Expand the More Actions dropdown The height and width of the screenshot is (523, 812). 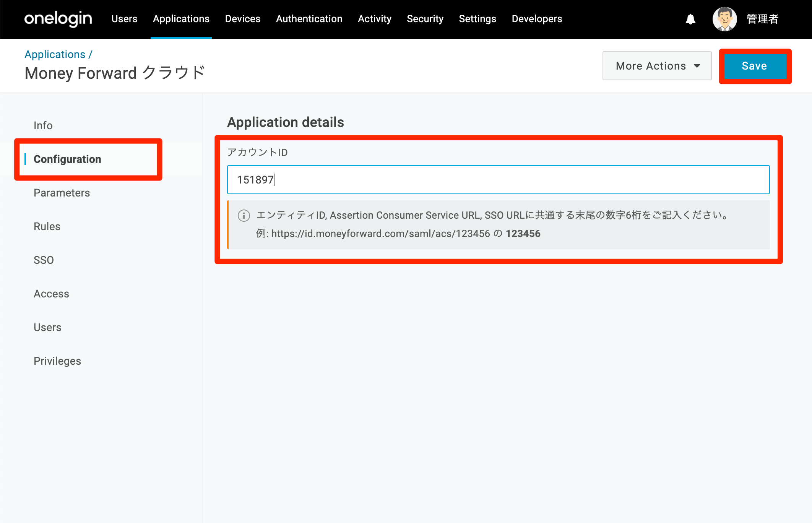(x=657, y=66)
